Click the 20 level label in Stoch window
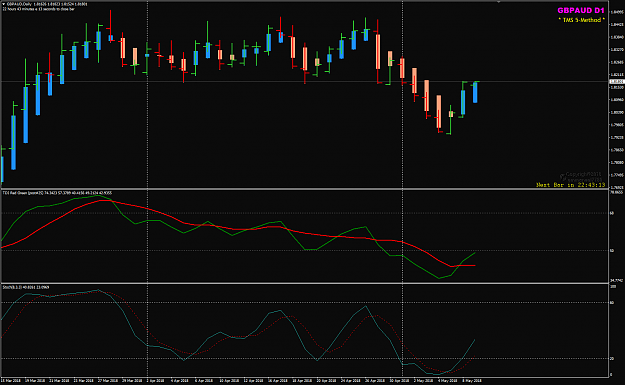This screenshot has height=385, width=625. click(613, 358)
